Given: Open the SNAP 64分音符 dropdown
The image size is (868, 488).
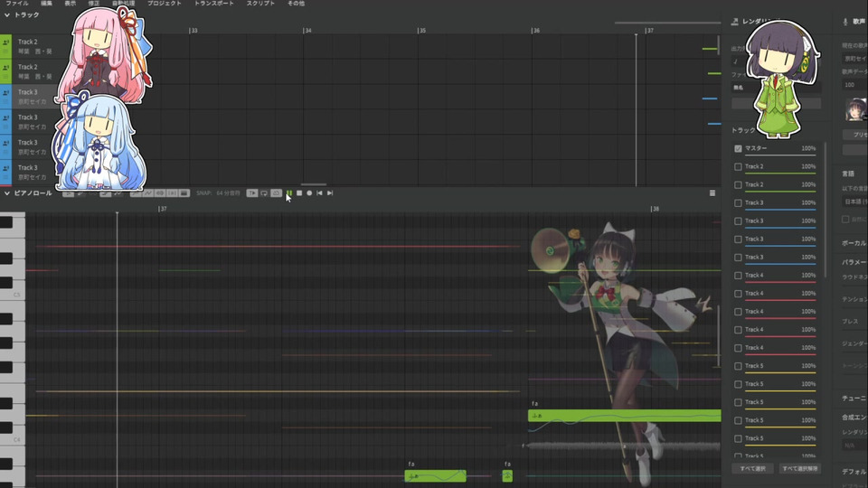Looking at the screenshot, I should click(x=219, y=193).
